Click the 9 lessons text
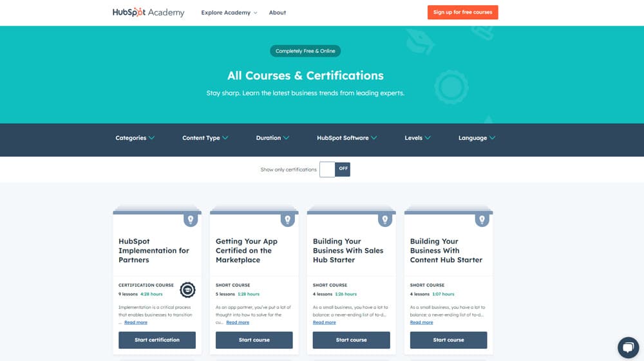Viewport: 644px width, 361px height. [128, 294]
